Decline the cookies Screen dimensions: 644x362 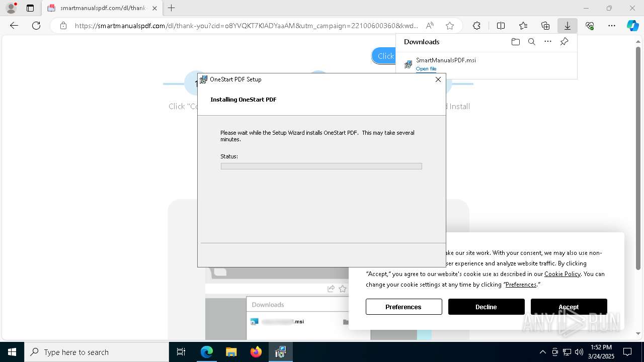[x=486, y=307]
